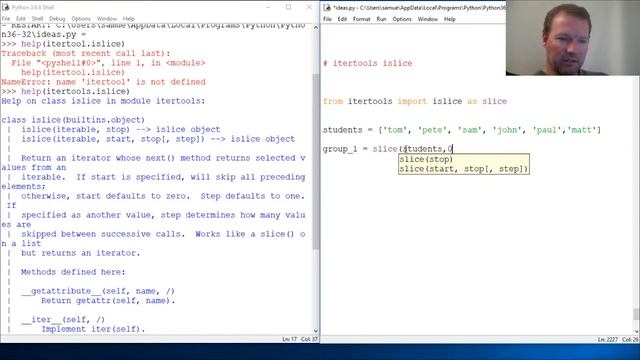Click Python Shell title bar icon
This screenshot has height=360, width=640.
[5, 7]
